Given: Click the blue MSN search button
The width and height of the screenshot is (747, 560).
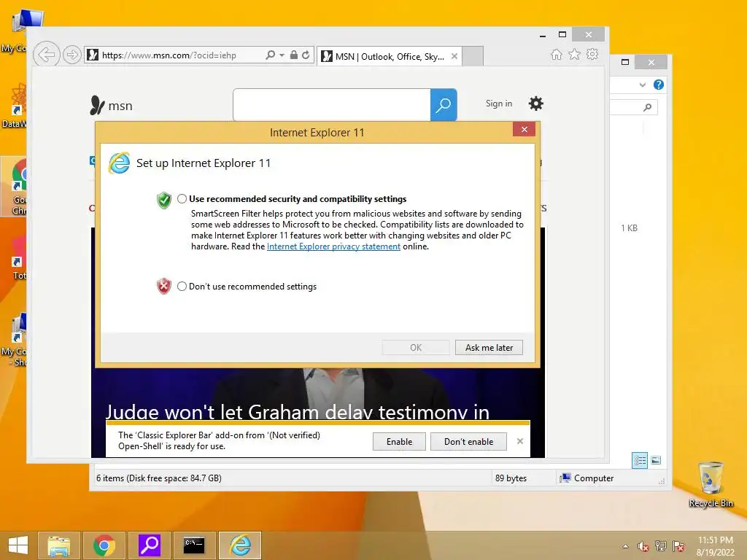Looking at the screenshot, I should (444, 105).
